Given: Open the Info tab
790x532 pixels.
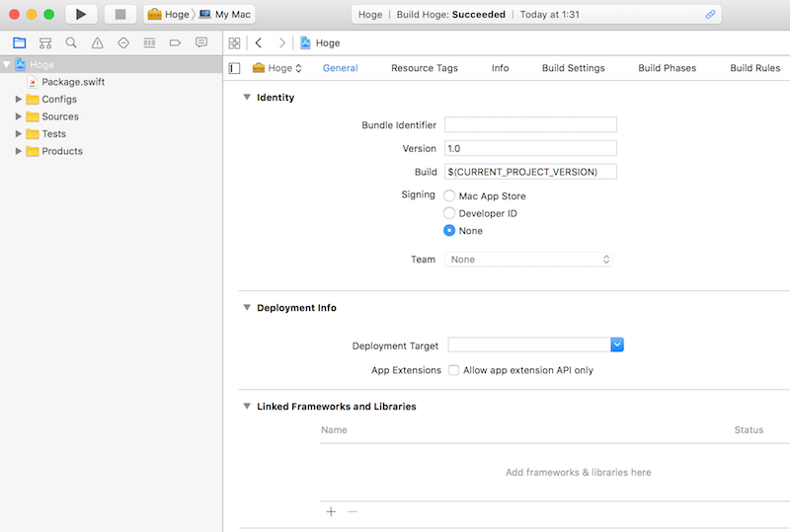Looking at the screenshot, I should [501, 68].
